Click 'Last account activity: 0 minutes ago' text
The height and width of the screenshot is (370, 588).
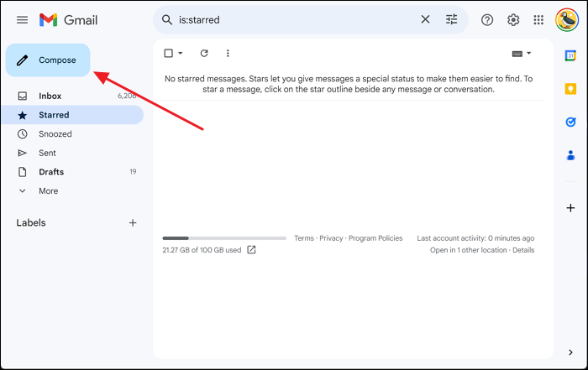coord(475,238)
